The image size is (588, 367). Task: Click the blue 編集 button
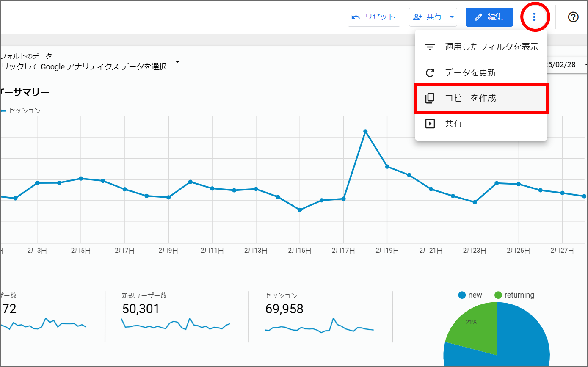pyautogui.click(x=489, y=17)
